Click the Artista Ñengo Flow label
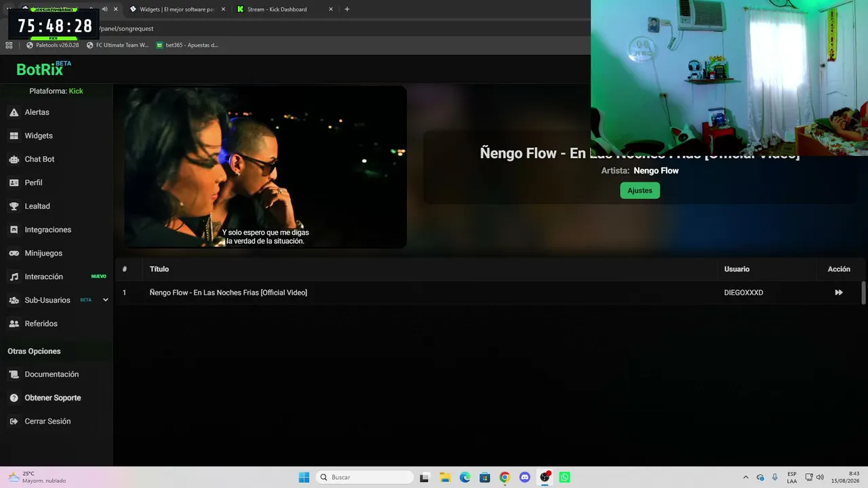This screenshot has width=868, height=488. (x=640, y=171)
